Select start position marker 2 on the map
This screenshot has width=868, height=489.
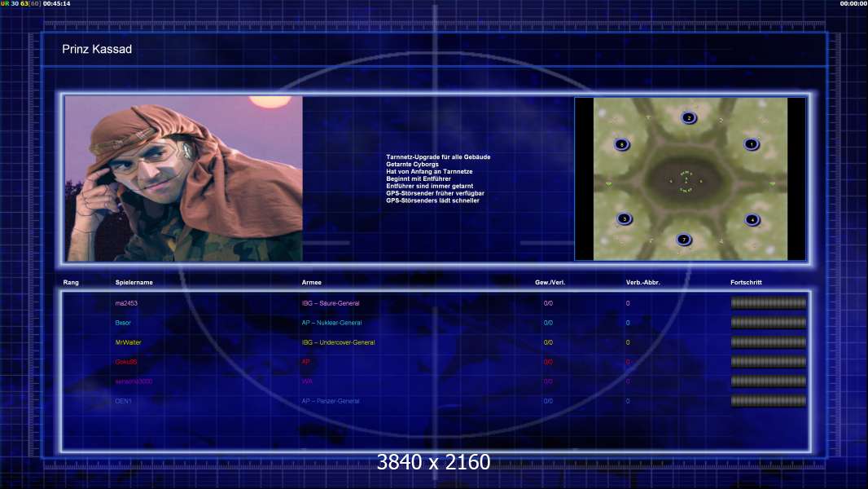(688, 118)
